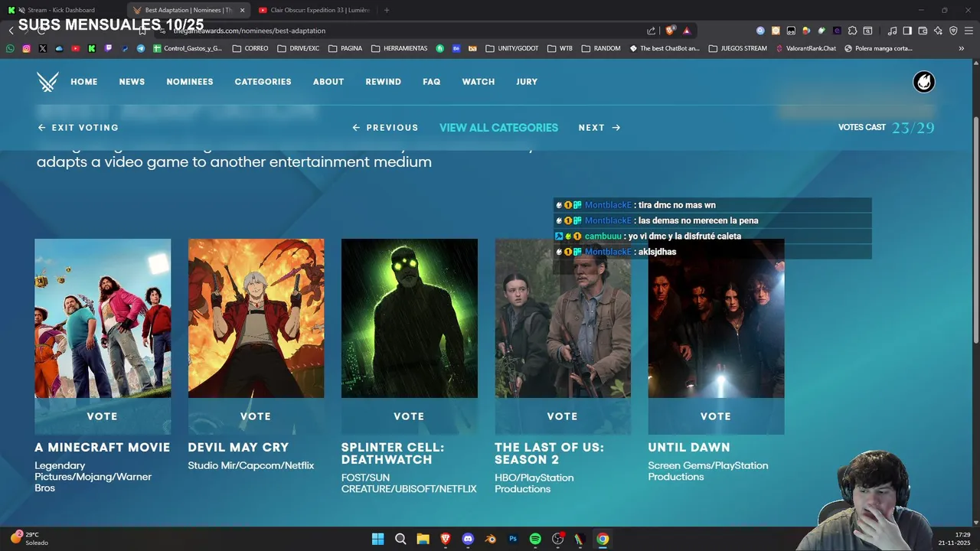The height and width of the screenshot is (551, 980).
Task: Open the HERRAMIENTAS bookmarks folder
Action: [x=399, y=48]
